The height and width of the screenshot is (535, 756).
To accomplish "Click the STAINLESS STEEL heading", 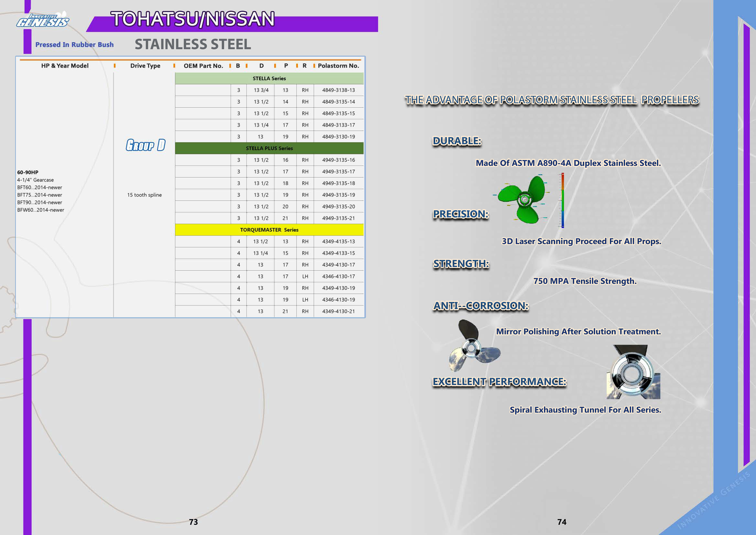I will click(x=193, y=44).
